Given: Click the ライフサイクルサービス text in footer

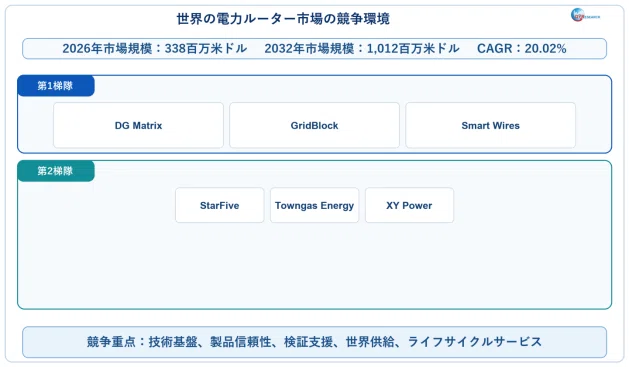Looking at the screenshot, I should (475, 342).
